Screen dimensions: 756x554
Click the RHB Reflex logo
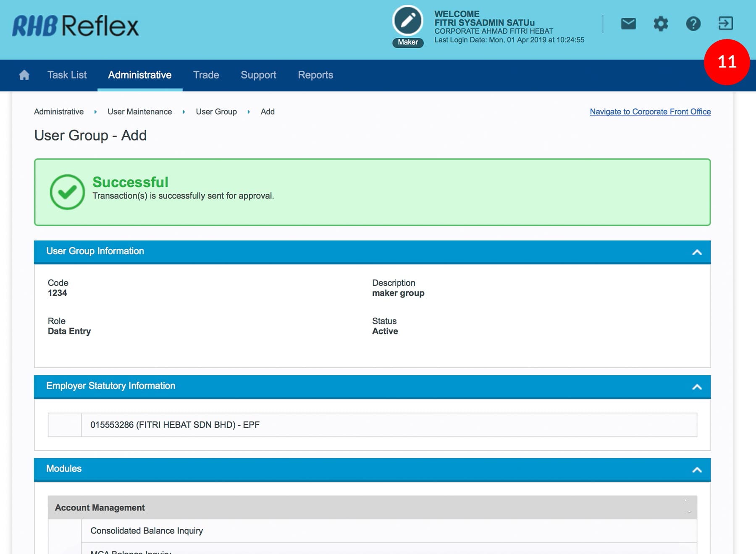pyautogui.click(x=76, y=26)
